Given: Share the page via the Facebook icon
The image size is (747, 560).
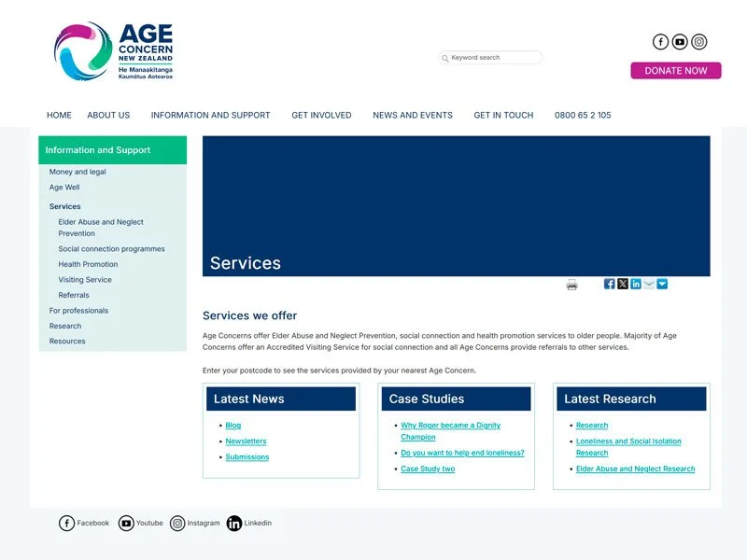Looking at the screenshot, I should [x=609, y=283].
